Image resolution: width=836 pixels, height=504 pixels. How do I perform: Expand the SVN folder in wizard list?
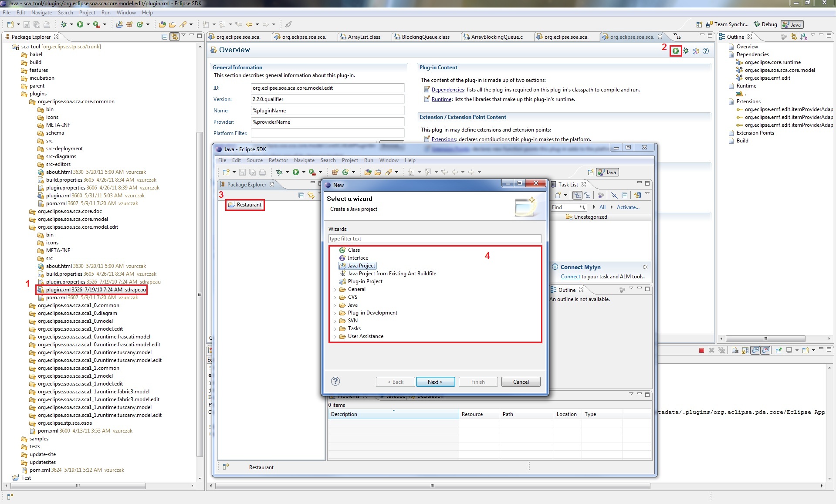tap(335, 321)
